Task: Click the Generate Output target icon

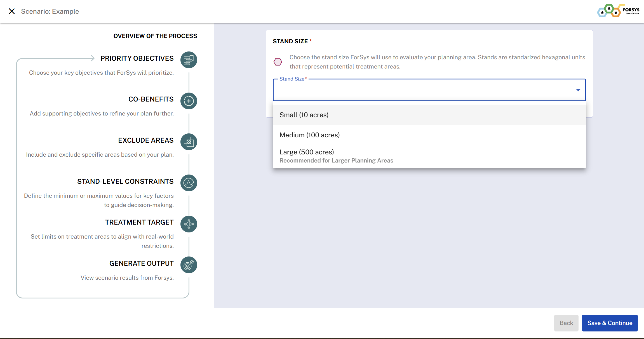Action: [x=189, y=265]
